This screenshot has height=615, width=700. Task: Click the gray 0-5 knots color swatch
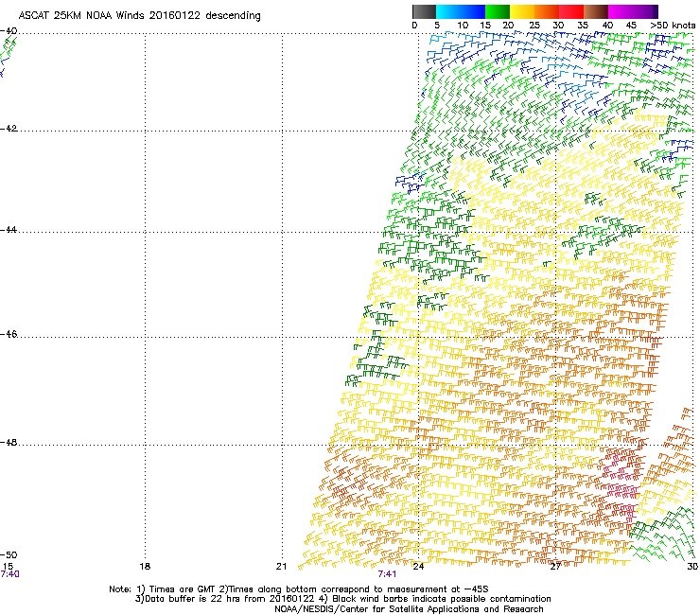tap(424, 11)
